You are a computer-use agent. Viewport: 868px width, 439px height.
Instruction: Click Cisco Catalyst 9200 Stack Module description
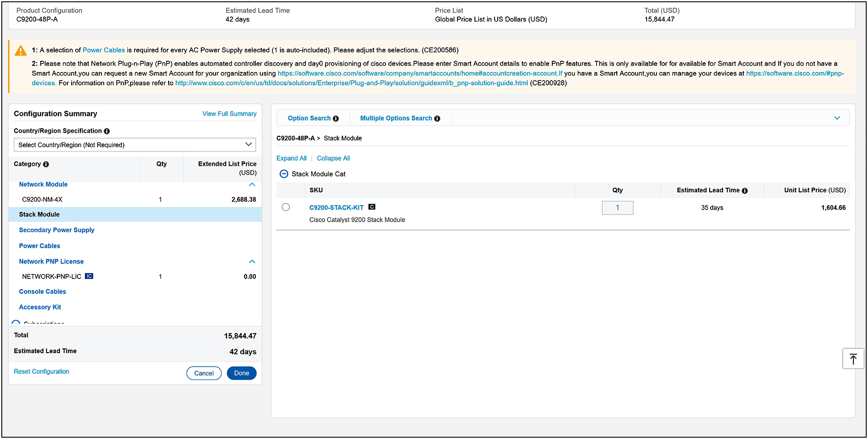click(357, 220)
